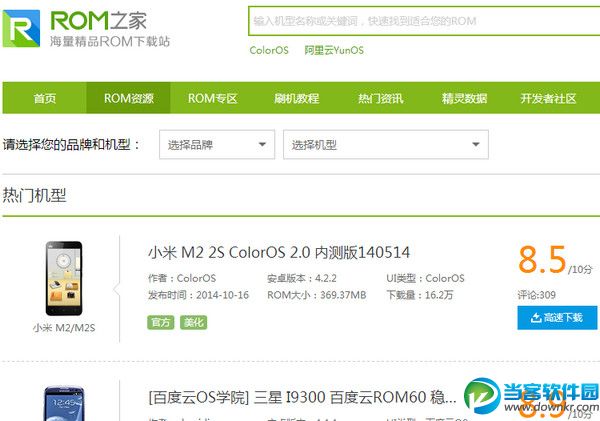
Task: Expand the 选择机型 dropdown
Action: [386, 144]
